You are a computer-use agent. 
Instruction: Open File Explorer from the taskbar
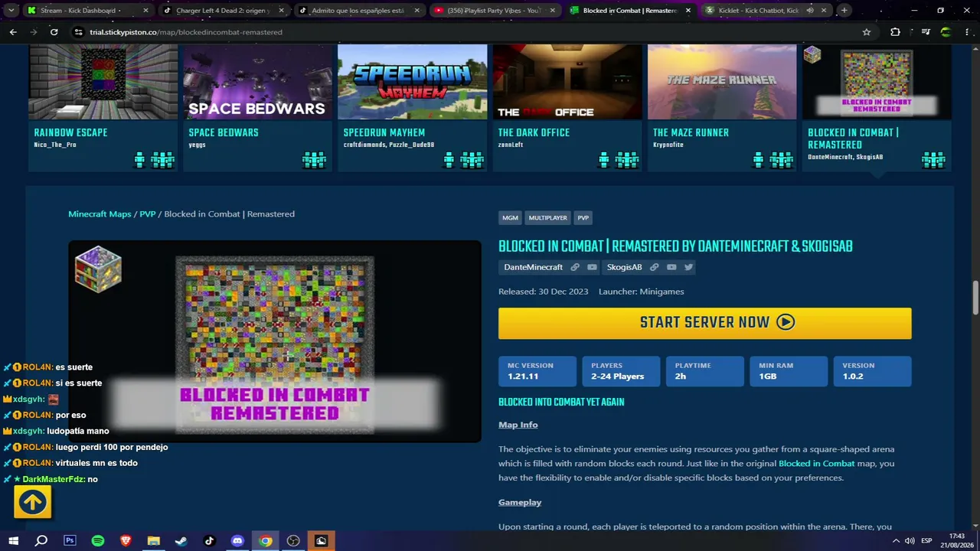(154, 541)
